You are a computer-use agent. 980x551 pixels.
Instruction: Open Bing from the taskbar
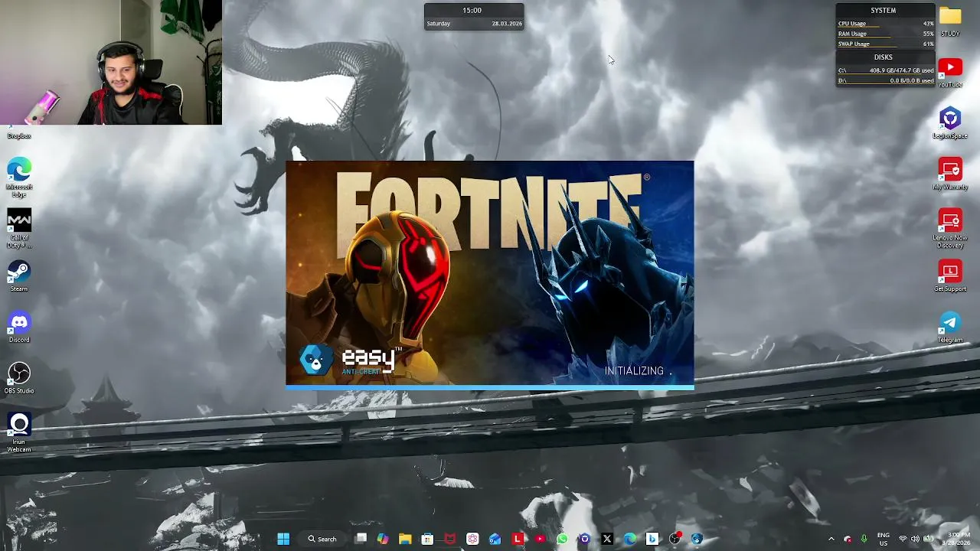[x=652, y=539]
